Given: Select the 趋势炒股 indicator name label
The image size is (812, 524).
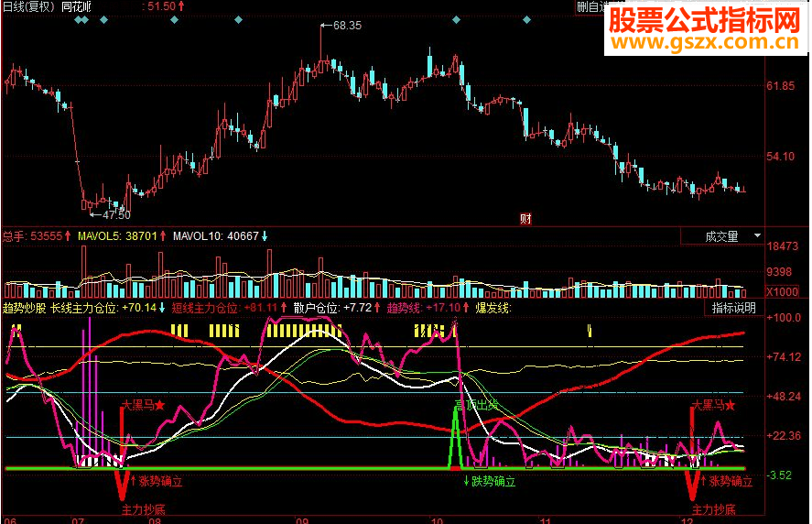Looking at the screenshot, I should (x=25, y=308).
